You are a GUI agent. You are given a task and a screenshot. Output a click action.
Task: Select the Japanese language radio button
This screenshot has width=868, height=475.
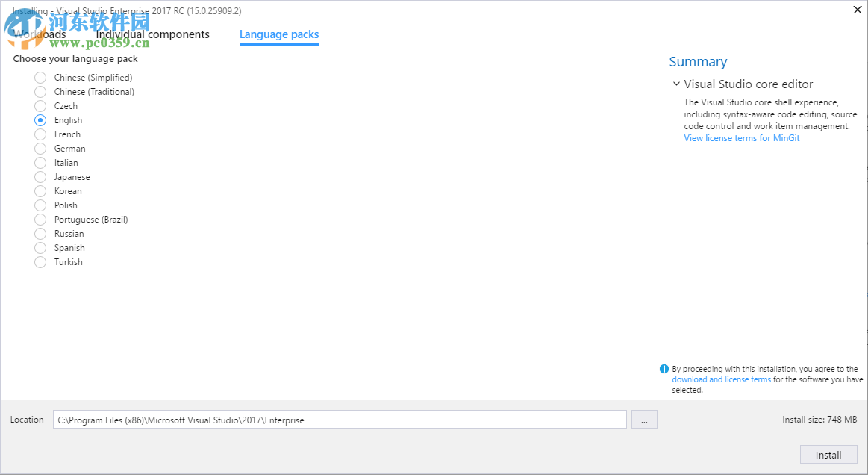40,177
